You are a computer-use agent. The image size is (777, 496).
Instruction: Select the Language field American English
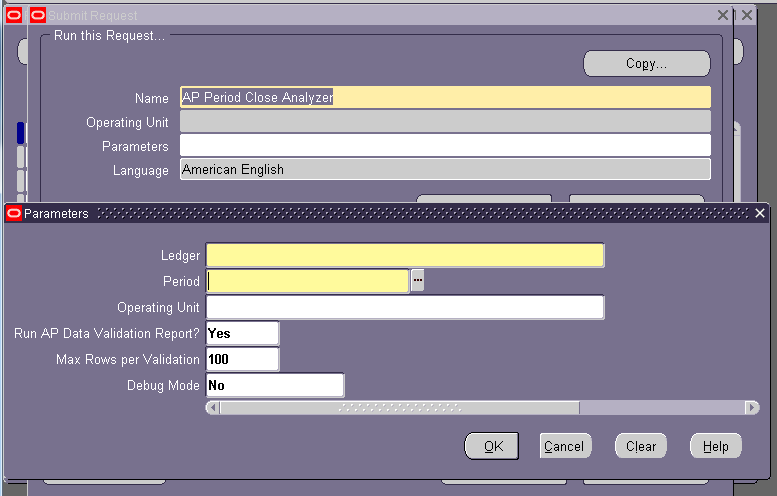[x=445, y=169]
